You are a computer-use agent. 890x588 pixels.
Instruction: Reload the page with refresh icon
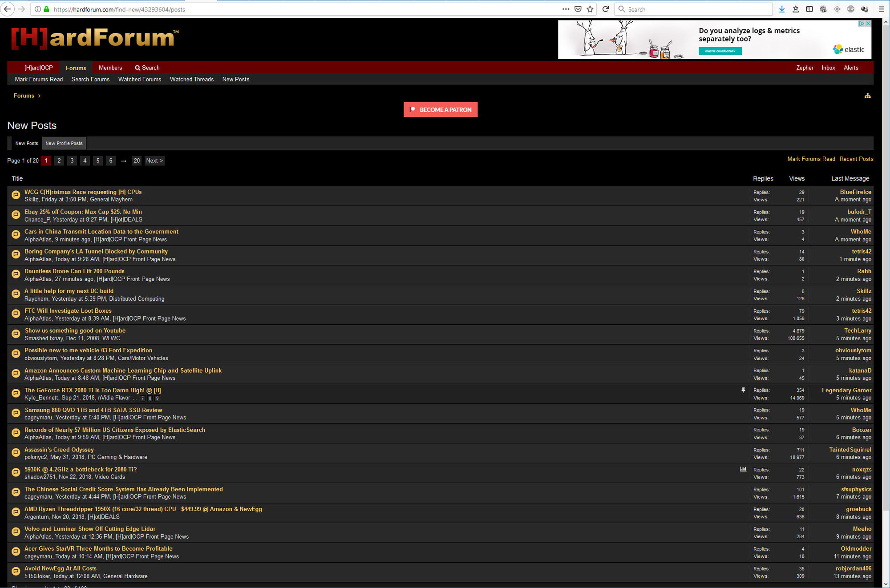(606, 9)
